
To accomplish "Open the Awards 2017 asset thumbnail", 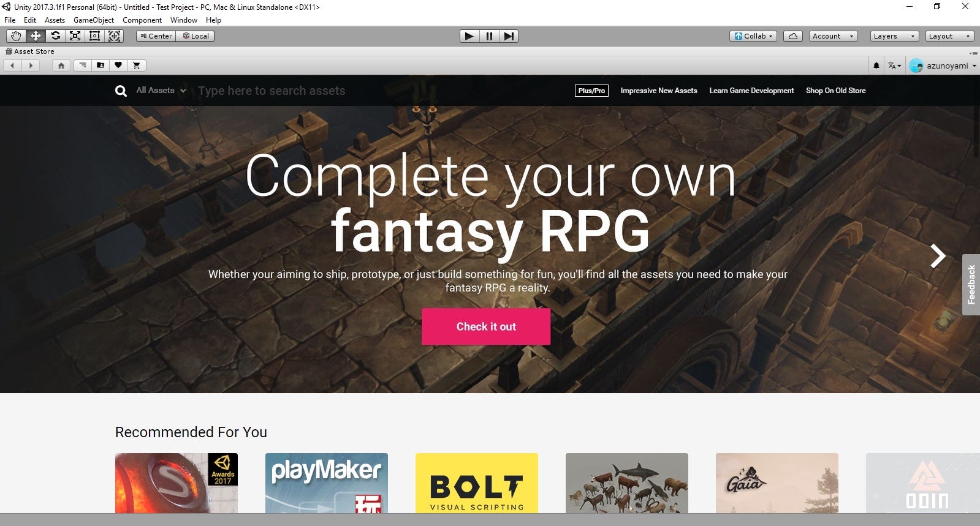I will (x=177, y=483).
